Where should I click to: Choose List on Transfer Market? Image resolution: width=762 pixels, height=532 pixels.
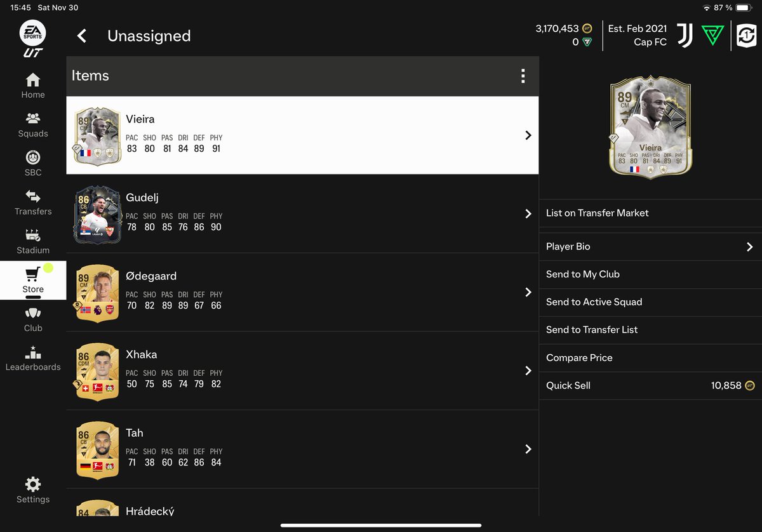click(650, 213)
